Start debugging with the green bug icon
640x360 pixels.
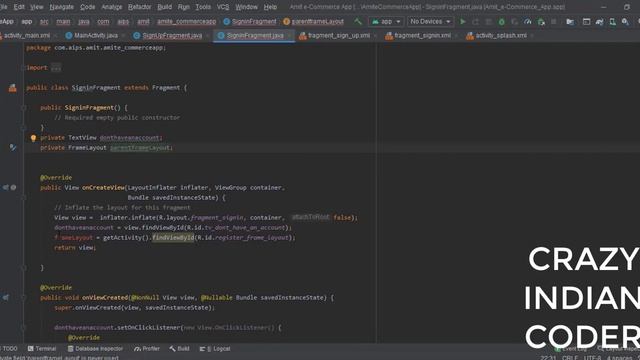pos(502,22)
